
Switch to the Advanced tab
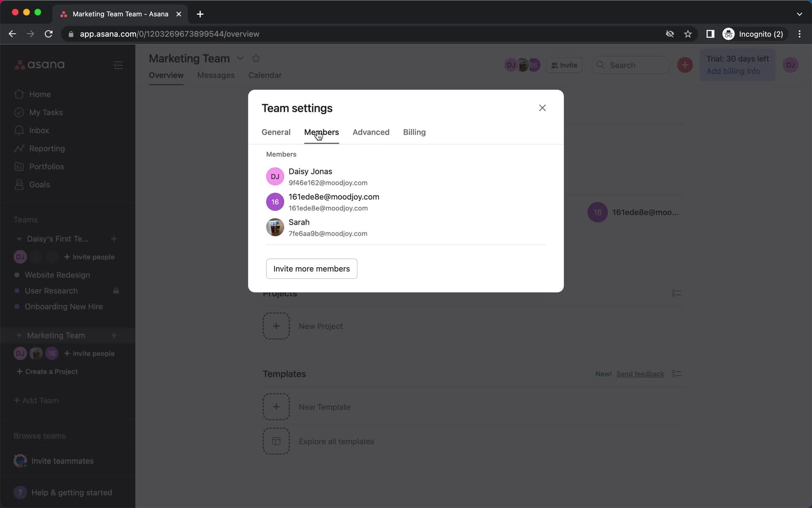(370, 132)
